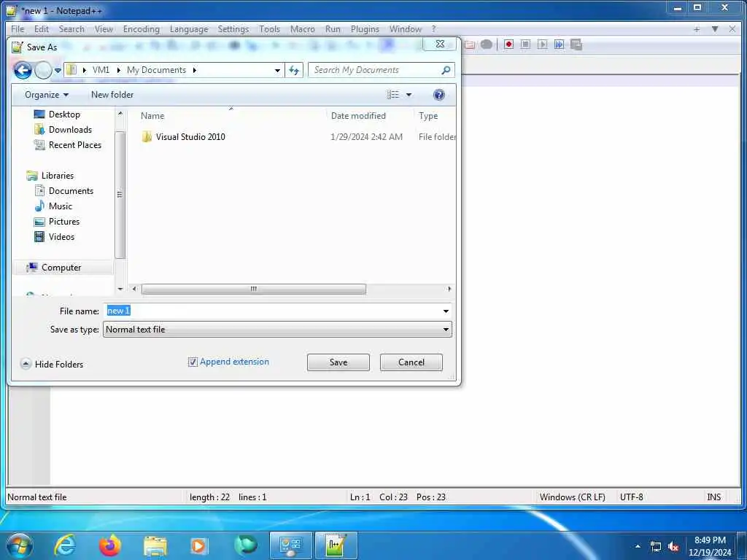Click the network tray icon
Viewport: 747px width, 560px height.
pos(656,547)
